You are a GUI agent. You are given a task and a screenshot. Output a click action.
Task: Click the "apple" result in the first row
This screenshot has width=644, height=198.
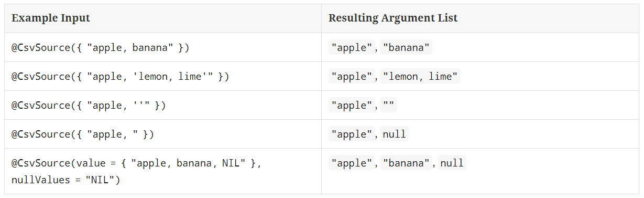(351, 48)
